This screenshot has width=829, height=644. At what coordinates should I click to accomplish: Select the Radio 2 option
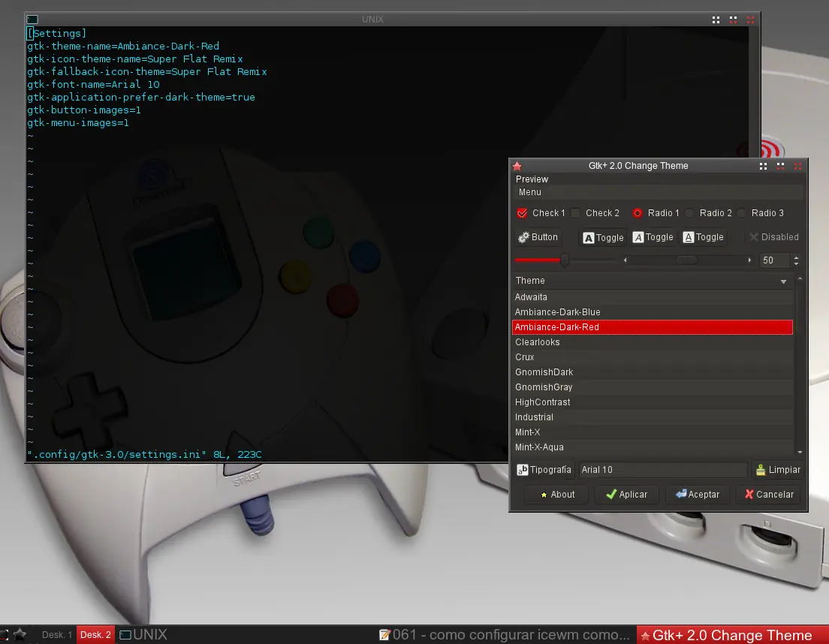(689, 213)
